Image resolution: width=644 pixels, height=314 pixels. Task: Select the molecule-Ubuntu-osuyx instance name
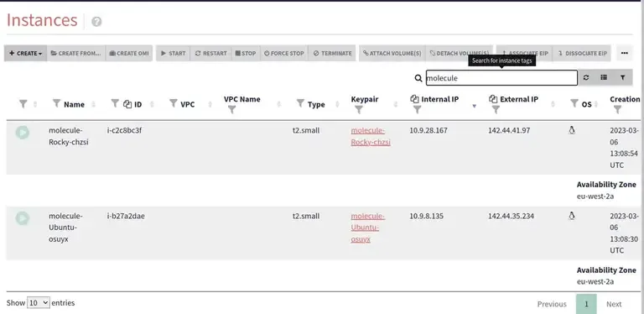pos(65,228)
